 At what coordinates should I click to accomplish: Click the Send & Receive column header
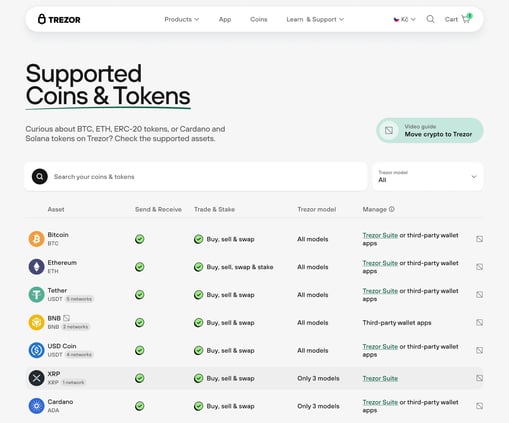pyautogui.click(x=158, y=209)
